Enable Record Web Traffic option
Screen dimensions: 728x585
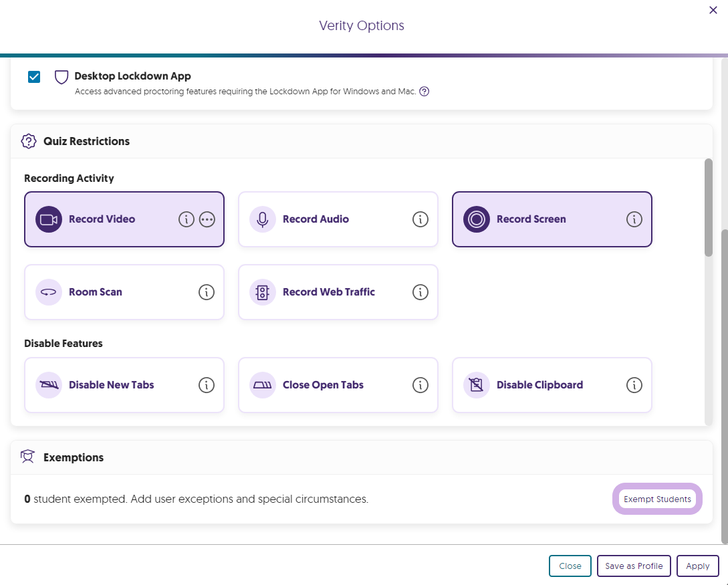click(x=338, y=292)
